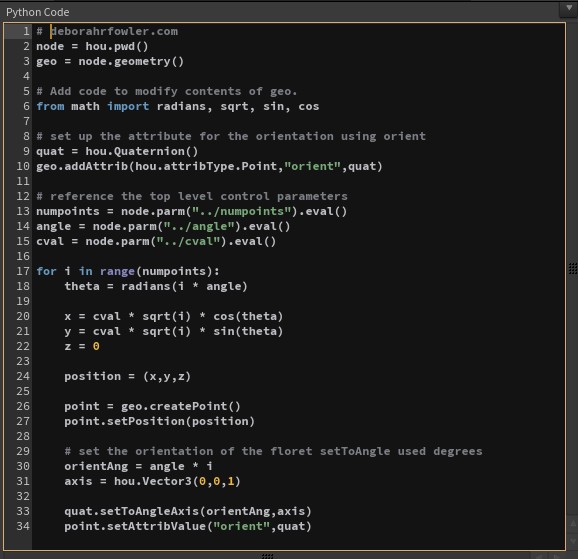Click the "orient" string in geo.addAttrib line

(313, 166)
